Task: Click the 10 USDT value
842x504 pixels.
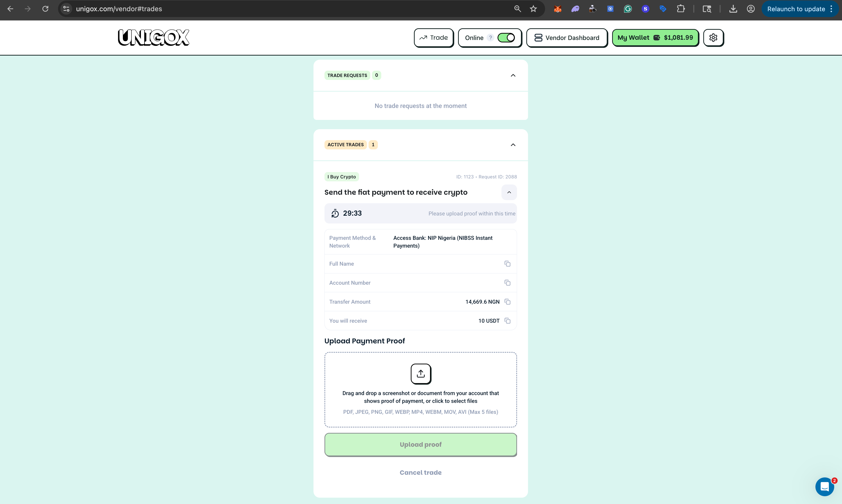Action: tap(489, 321)
